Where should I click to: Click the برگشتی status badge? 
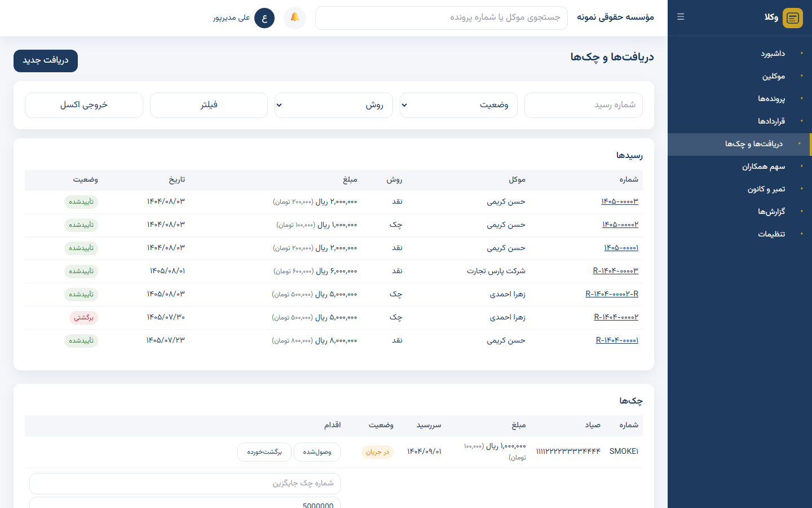coord(83,318)
